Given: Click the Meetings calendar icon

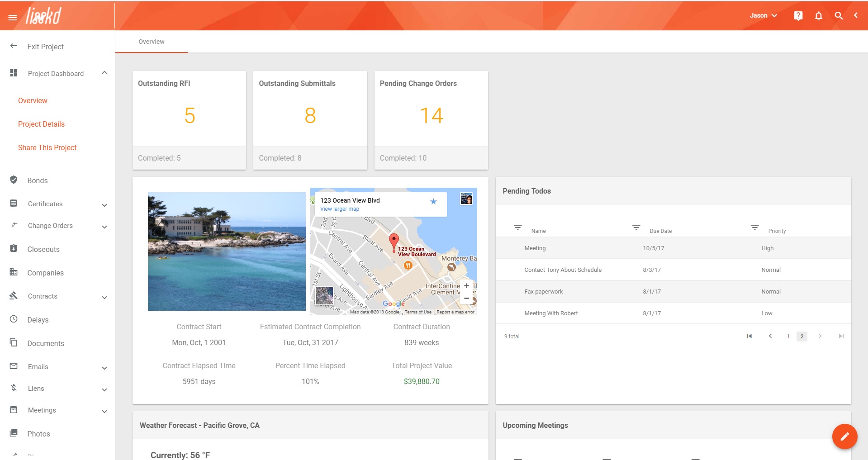Looking at the screenshot, I should [x=14, y=409].
